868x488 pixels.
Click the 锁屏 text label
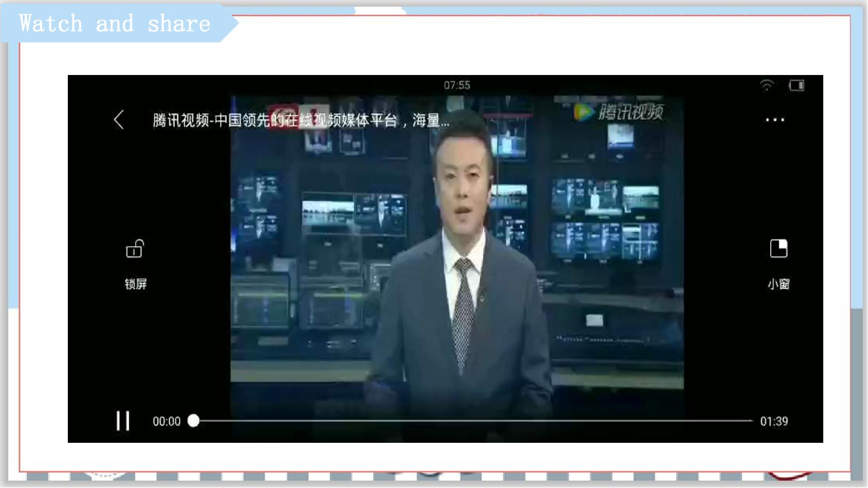click(x=136, y=284)
